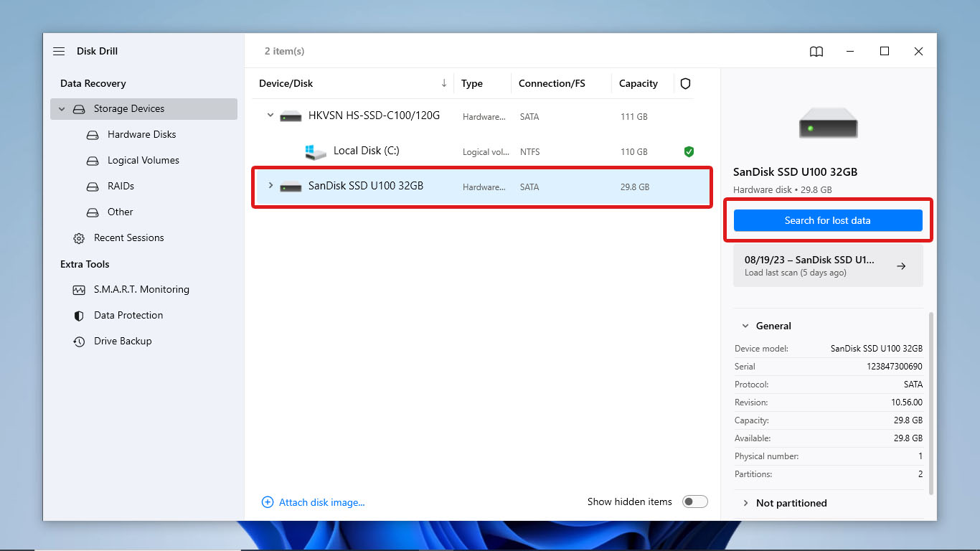Click the green protection shield for Local Disk
Screen dimensions: 980x551
point(689,151)
